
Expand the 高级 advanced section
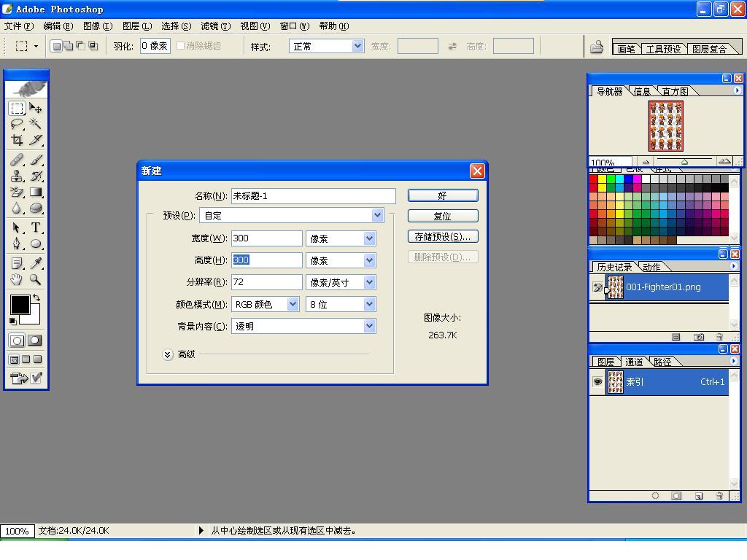pos(167,355)
